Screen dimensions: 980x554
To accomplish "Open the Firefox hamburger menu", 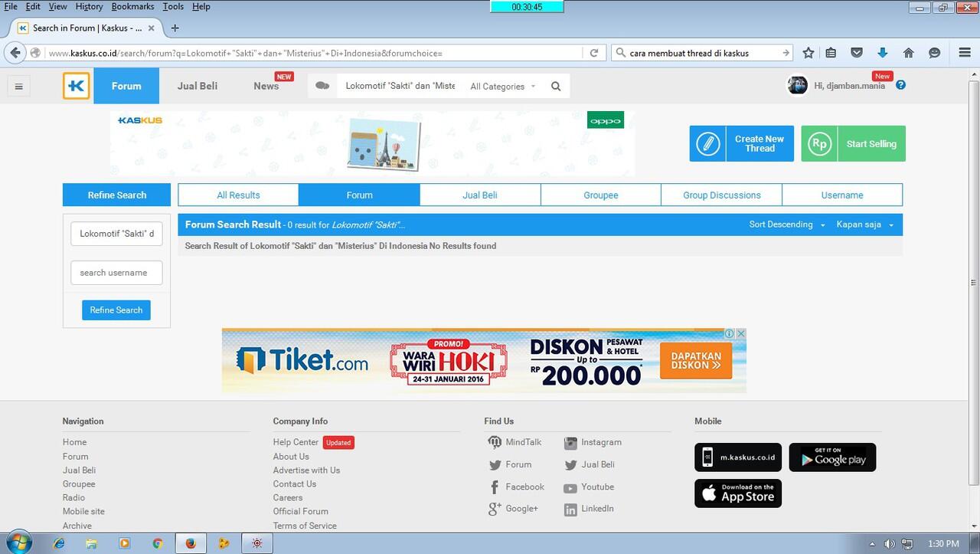I will 965,53.
